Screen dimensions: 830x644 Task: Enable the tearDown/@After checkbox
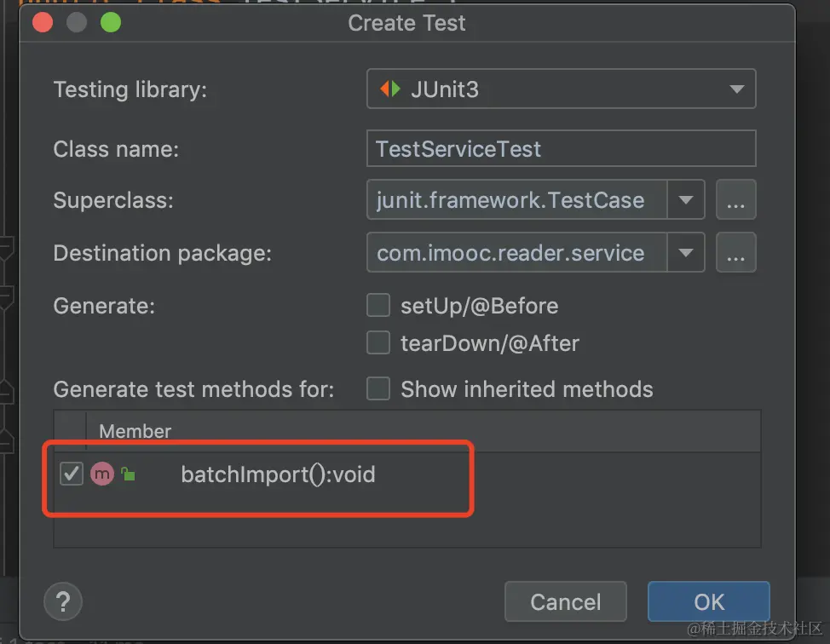coord(378,343)
